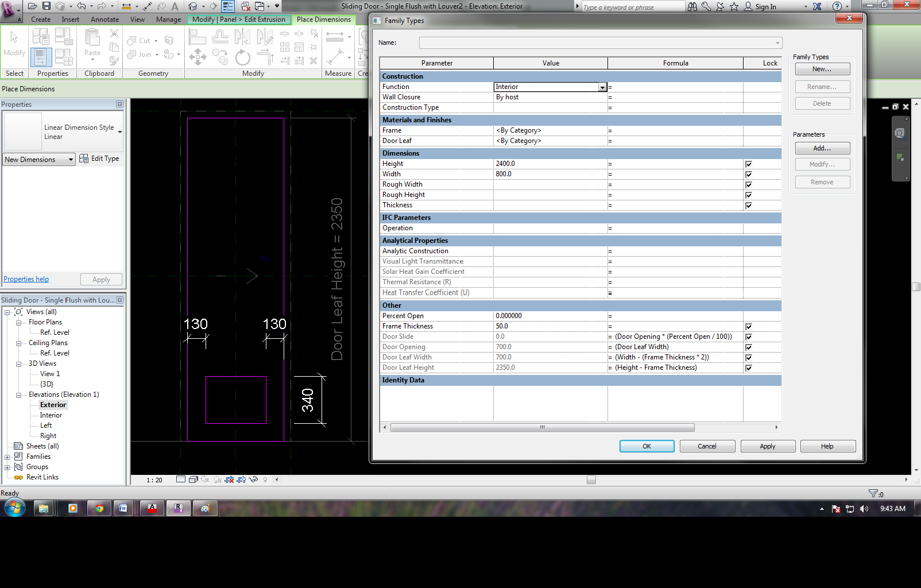
Task: Click the Save icon in quick access toolbar
Action: click(47, 6)
